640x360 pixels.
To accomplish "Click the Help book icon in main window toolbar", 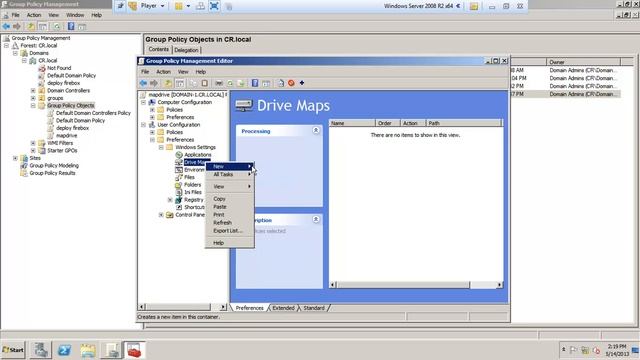I will [x=71, y=27].
